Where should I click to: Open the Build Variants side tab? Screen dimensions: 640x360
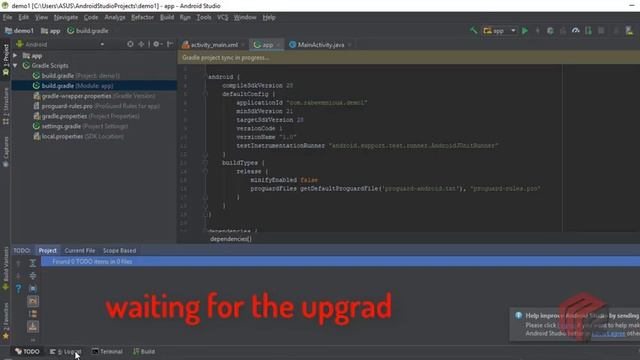pos(6,268)
